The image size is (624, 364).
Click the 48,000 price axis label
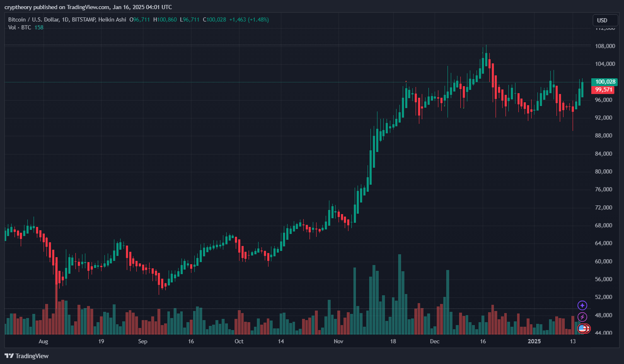603,315
